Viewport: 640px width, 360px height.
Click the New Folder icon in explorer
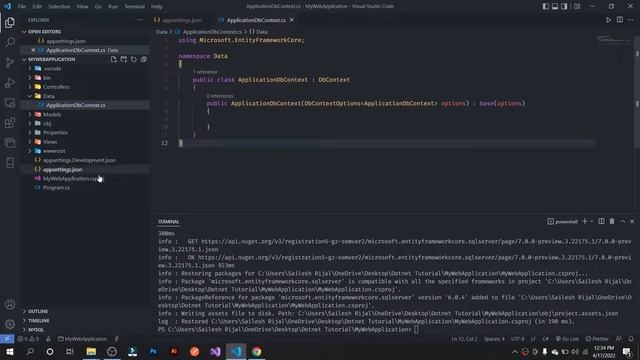(124, 59)
